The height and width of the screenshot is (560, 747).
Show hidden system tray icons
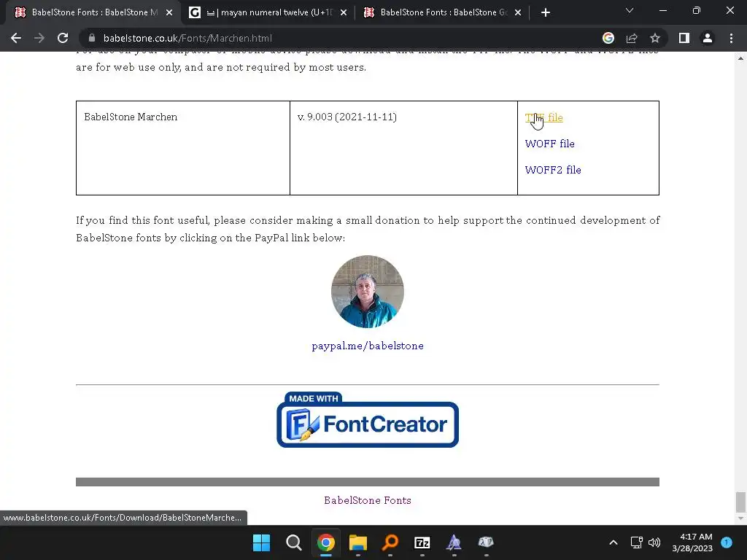[614, 542]
